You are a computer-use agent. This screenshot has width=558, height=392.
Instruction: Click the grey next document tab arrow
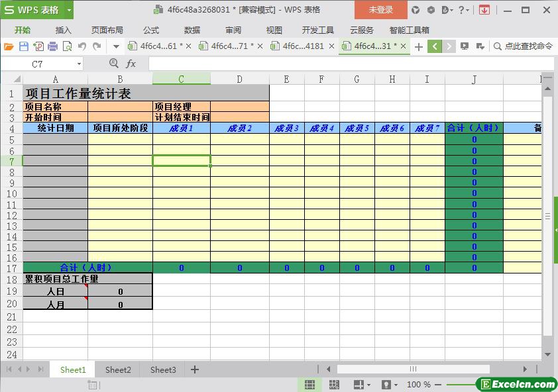tap(449, 46)
